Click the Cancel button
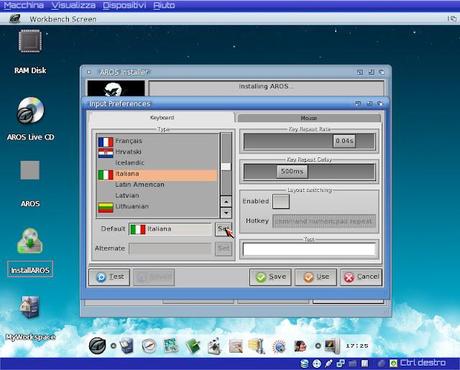 coord(361,277)
